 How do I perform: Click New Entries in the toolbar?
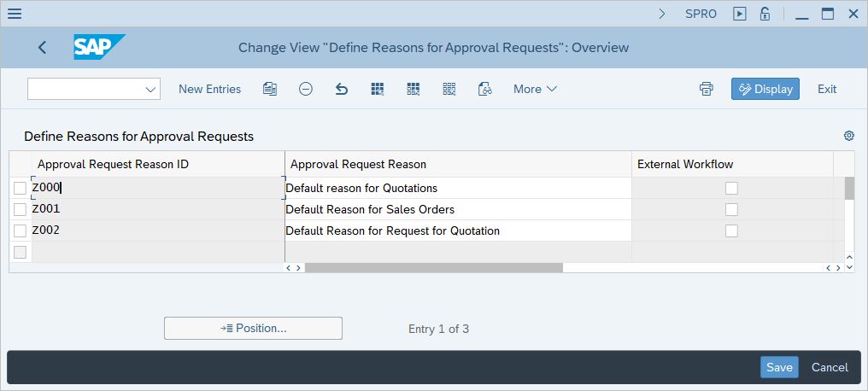pyautogui.click(x=210, y=89)
